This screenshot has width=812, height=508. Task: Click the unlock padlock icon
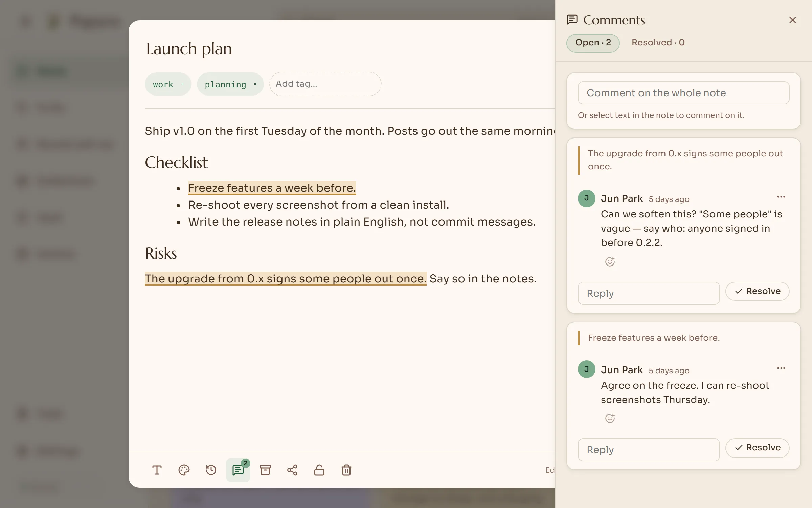[319, 470]
